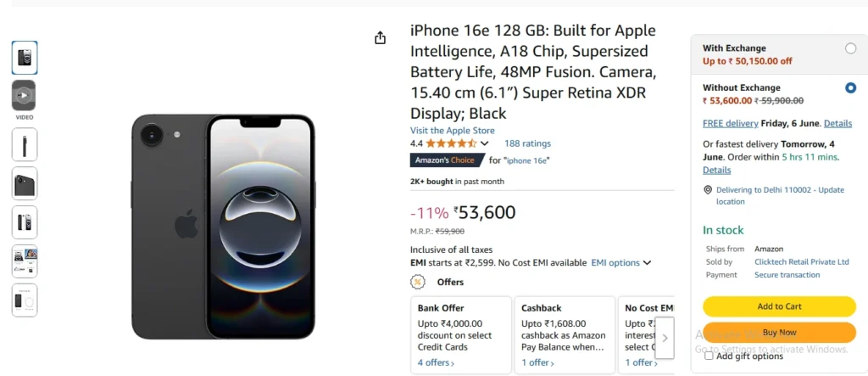Show the side-profile phone thumbnail
868x376 pixels.
[x=25, y=145]
